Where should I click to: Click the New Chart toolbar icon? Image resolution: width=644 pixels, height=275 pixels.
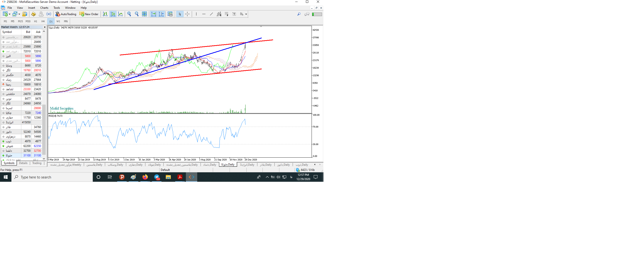click(5, 14)
